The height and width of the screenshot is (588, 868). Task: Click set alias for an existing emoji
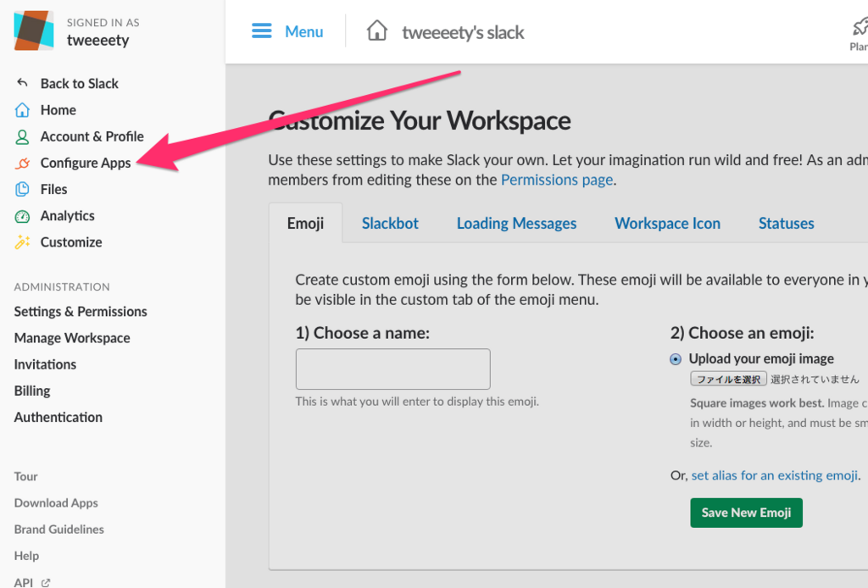(x=775, y=475)
